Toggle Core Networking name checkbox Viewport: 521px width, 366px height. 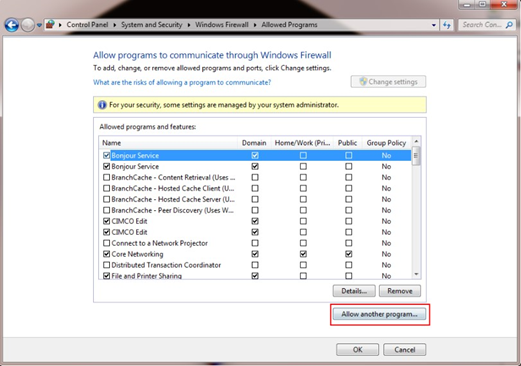pos(106,254)
